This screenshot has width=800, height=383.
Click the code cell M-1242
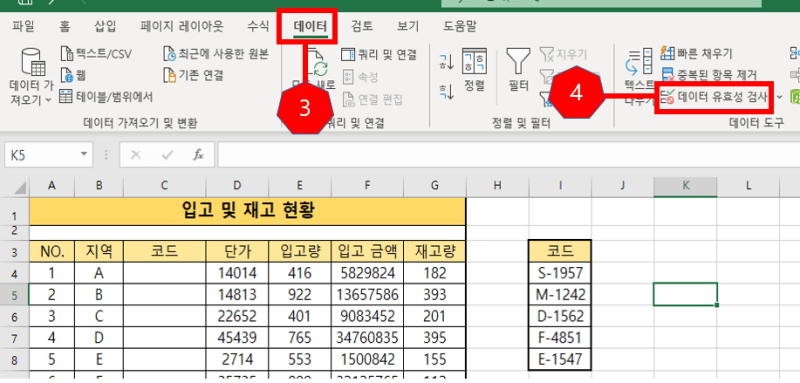560,295
